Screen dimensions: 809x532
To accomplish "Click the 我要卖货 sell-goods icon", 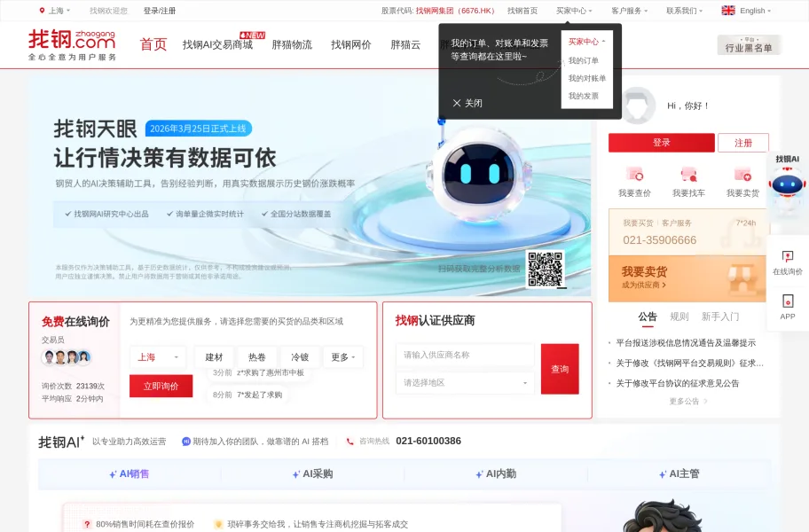I will point(743,175).
